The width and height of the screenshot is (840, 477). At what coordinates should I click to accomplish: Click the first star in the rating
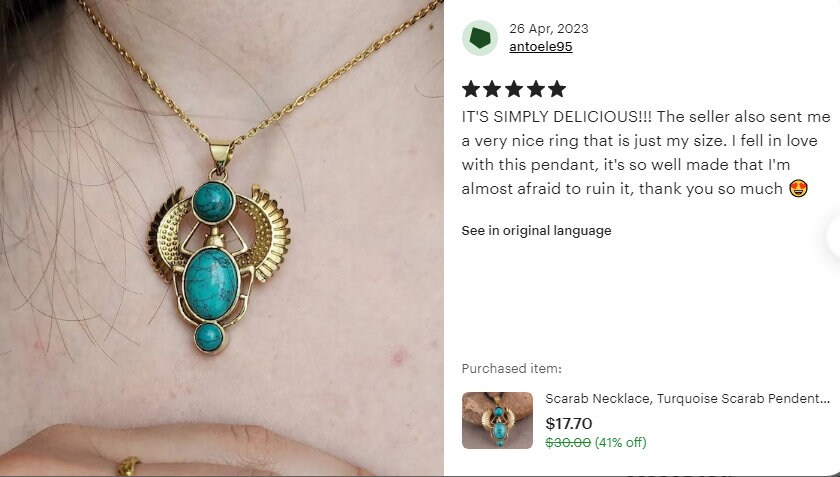point(471,89)
